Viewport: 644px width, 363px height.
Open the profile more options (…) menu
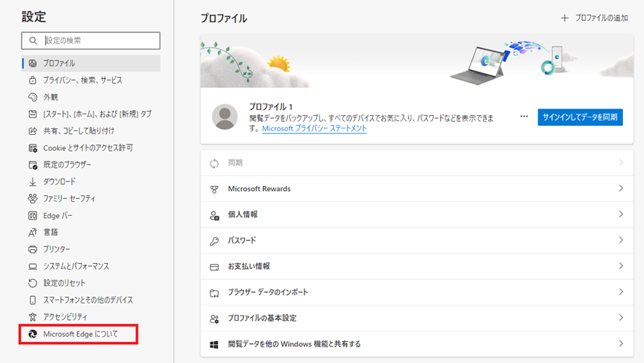click(524, 117)
